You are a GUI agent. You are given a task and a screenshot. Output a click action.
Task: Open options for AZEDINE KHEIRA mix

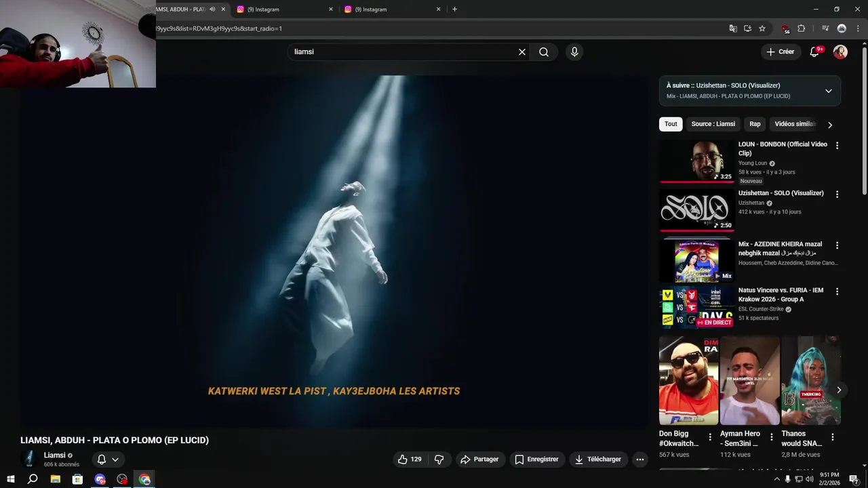(837, 245)
